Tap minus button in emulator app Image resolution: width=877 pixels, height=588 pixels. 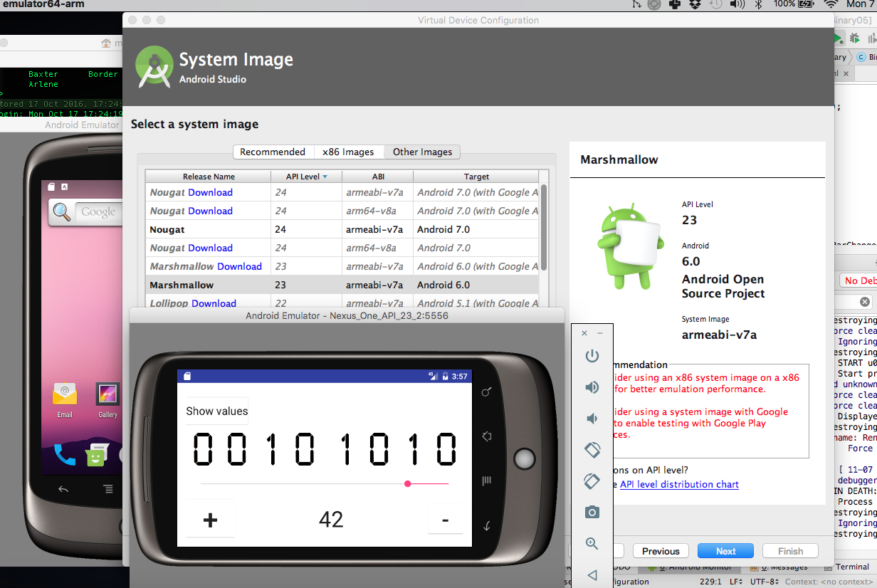pyautogui.click(x=446, y=520)
